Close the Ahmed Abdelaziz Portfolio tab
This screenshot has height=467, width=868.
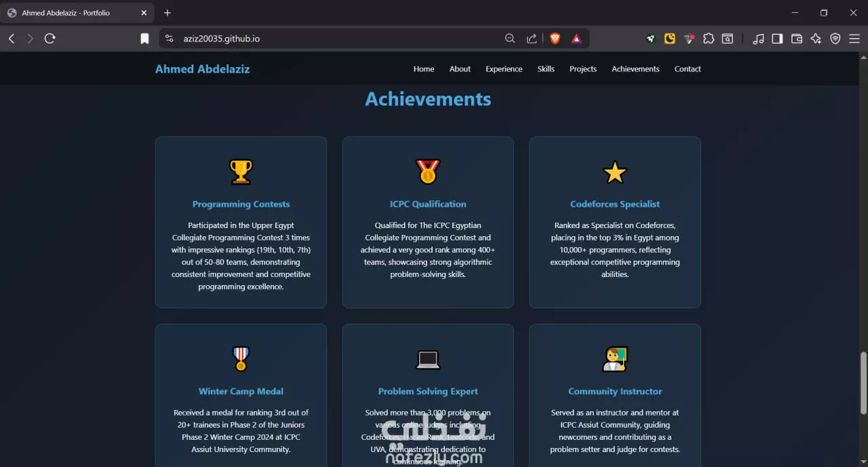click(x=144, y=13)
